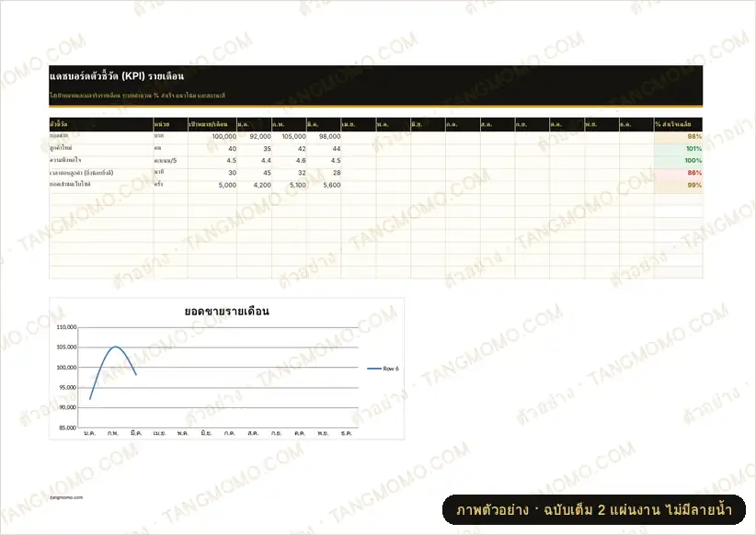Click the dashboard title containing "(KPI)"

(x=116, y=76)
